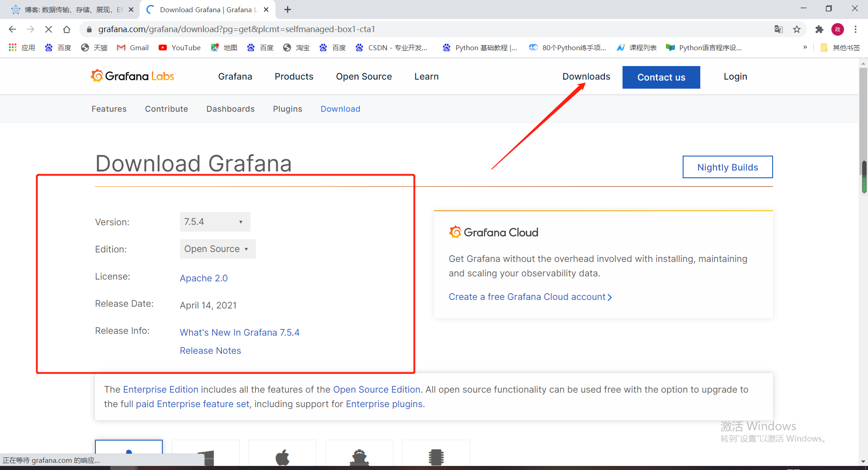The height and width of the screenshot is (470, 868).
Task: Open the 天猫 bookmark
Action: click(94, 47)
